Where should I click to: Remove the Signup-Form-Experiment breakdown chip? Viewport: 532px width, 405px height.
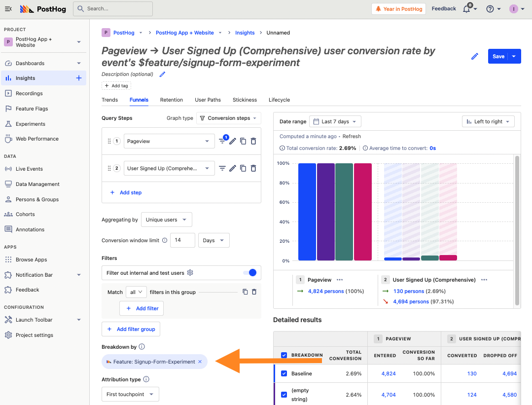click(200, 362)
